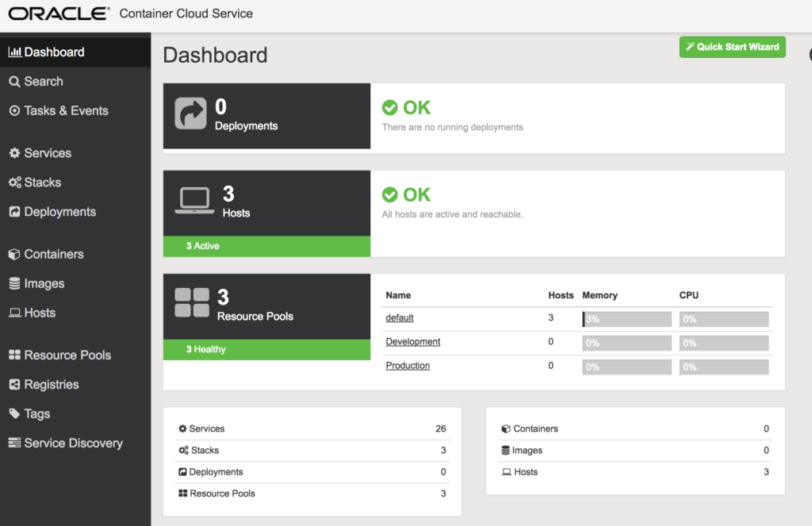Launch the Quick Start Wizard
Screen dimensions: 812x526
tap(732, 47)
